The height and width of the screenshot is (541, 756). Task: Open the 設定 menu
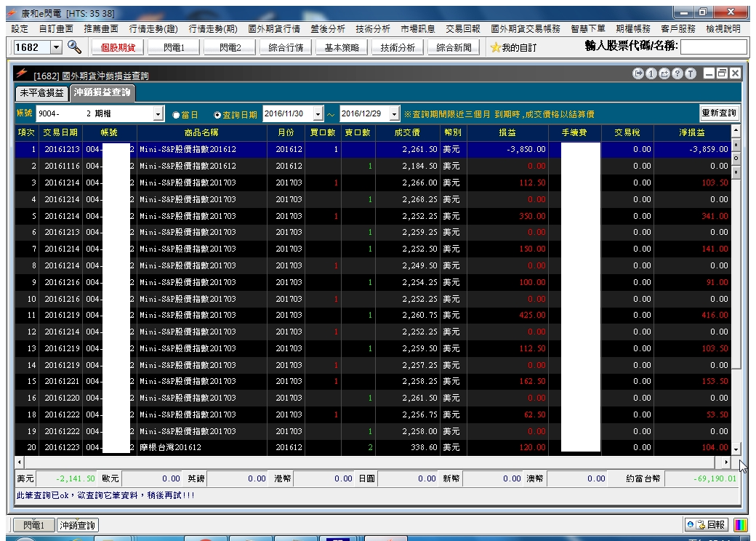pyautogui.click(x=20, y=29)
